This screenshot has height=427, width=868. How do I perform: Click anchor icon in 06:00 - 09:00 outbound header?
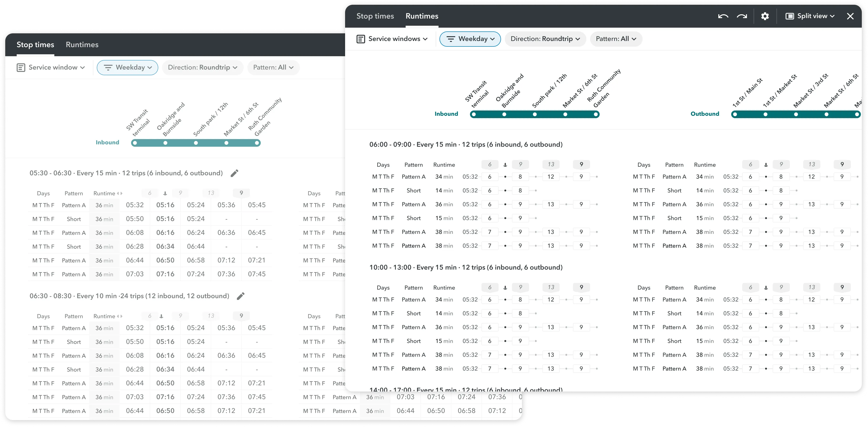766,165
